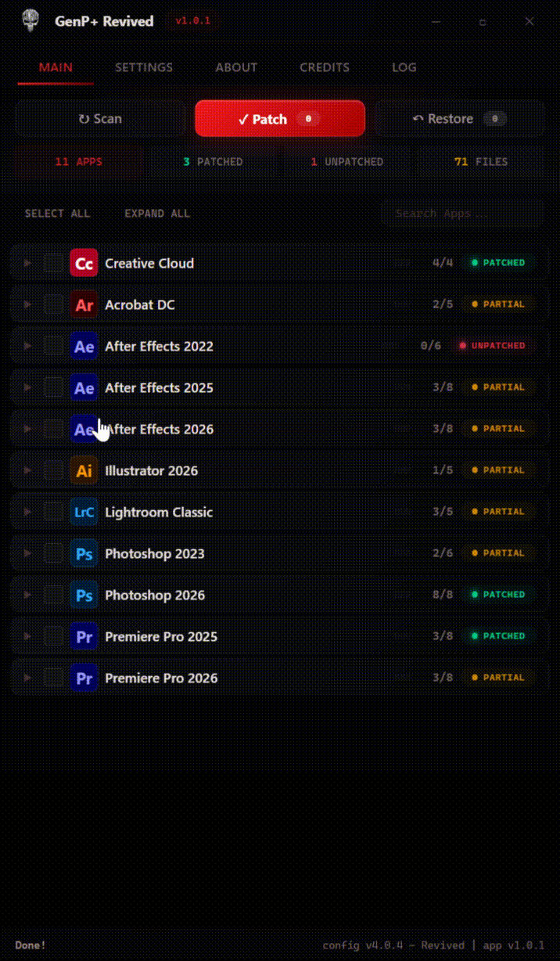The width and height of the screenshot is (560, 961).
Task: Focus the Search Apps field
Action: pos(461,214)
